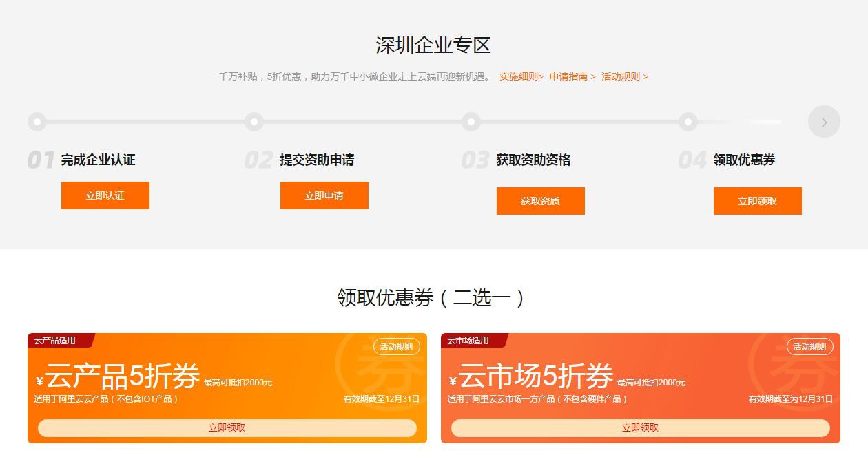Click the step 03 progress dot
This screenshot has height=457, width=868.
pos(471,122)
